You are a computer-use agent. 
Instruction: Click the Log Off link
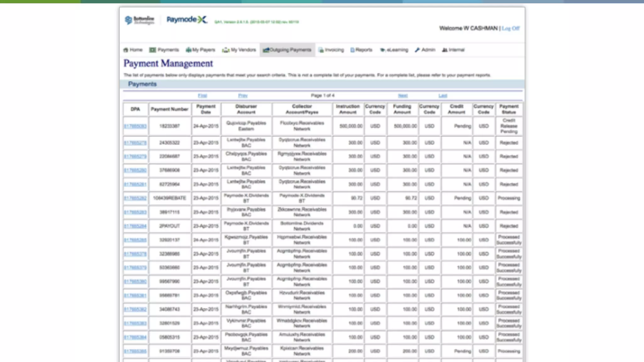click(x=511, y=28)
